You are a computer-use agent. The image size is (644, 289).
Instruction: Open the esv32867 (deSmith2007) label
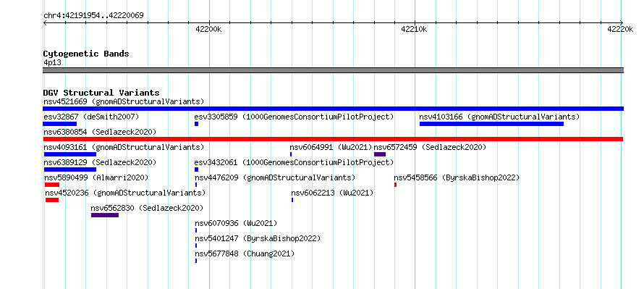coord(91,117)
